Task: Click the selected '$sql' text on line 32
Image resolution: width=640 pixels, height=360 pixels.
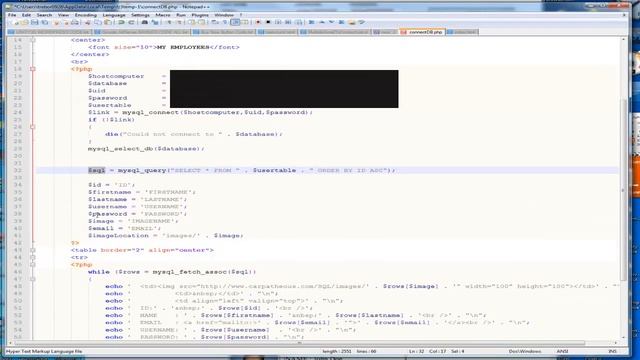Action: pos(97,170)
